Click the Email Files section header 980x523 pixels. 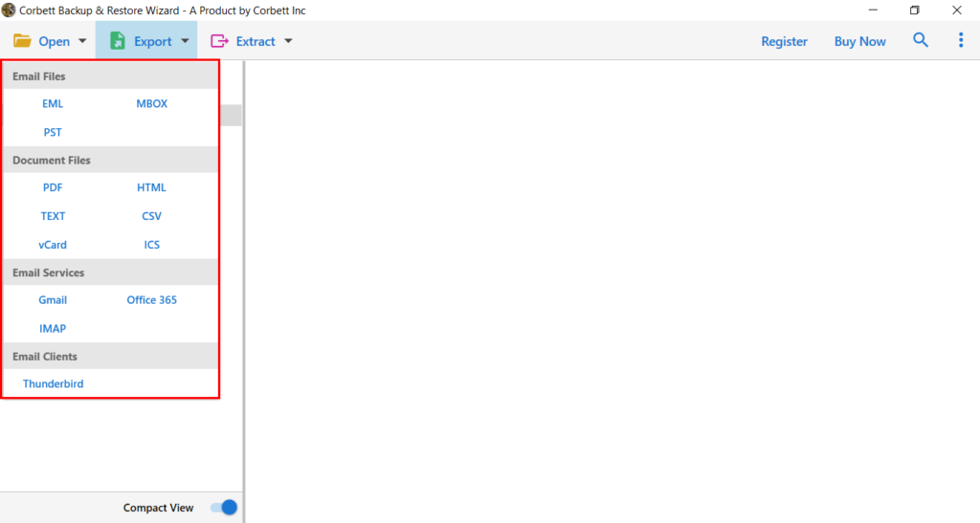(111, 76)
